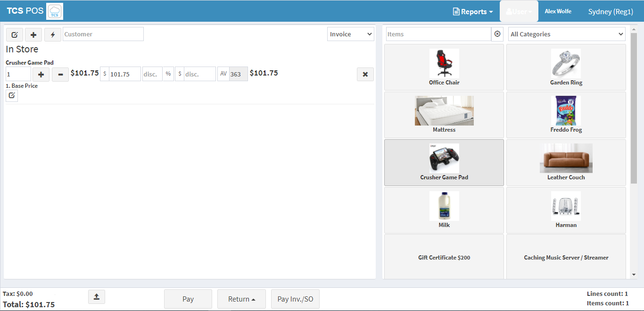Image resolution: width=644 pixels, height=311 pixels.
Task: Click the Pay Inv./SO button
Action: coord(295,299)
